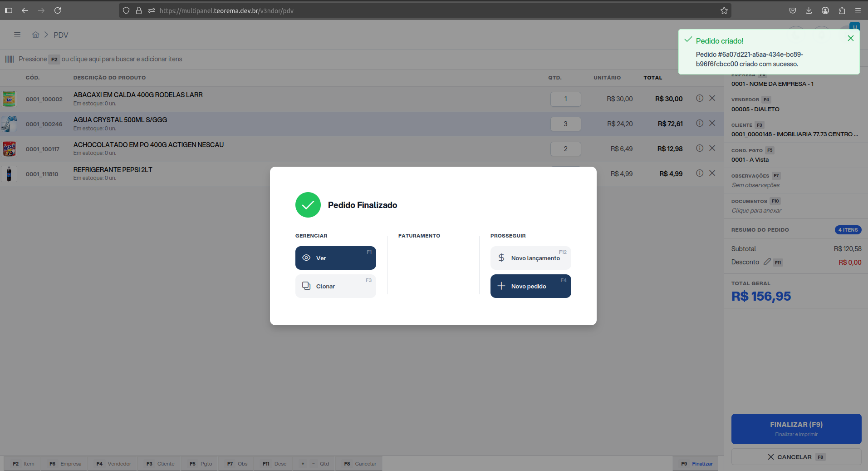This screenshot has height=471, width=868.
Task: Remove AGUA CRYSTAL 500ML item row
Action: point(712,123)
